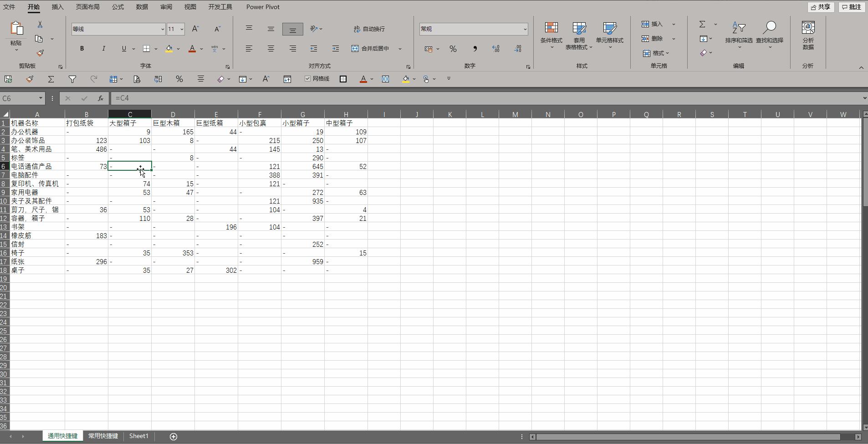Apply red font color in quick access toolbar
Screen dimensions: 868x444
(363, 79)
